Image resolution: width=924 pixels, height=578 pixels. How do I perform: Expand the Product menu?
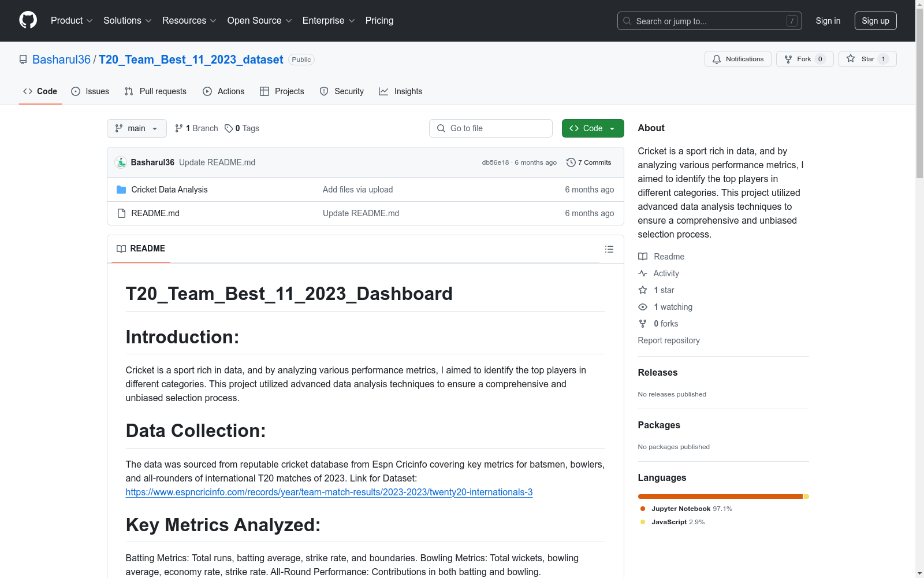[72, 21]
